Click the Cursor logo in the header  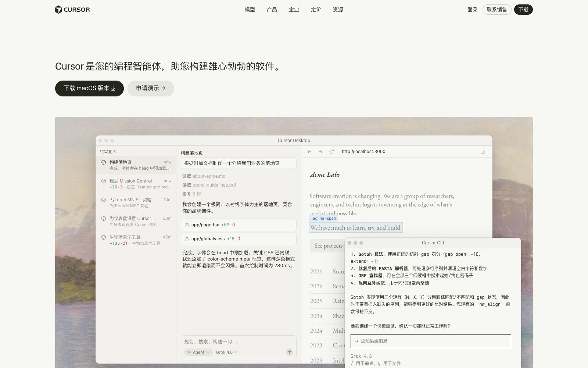72,10
